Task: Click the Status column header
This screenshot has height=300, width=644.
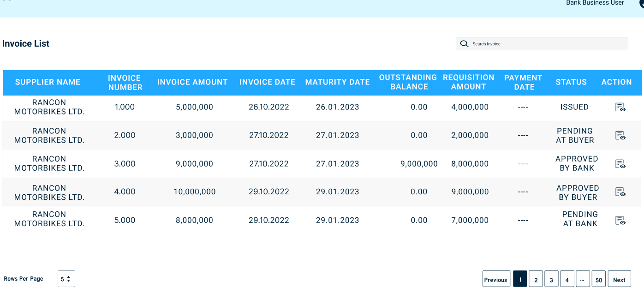Action: click(x=571, y=82)
